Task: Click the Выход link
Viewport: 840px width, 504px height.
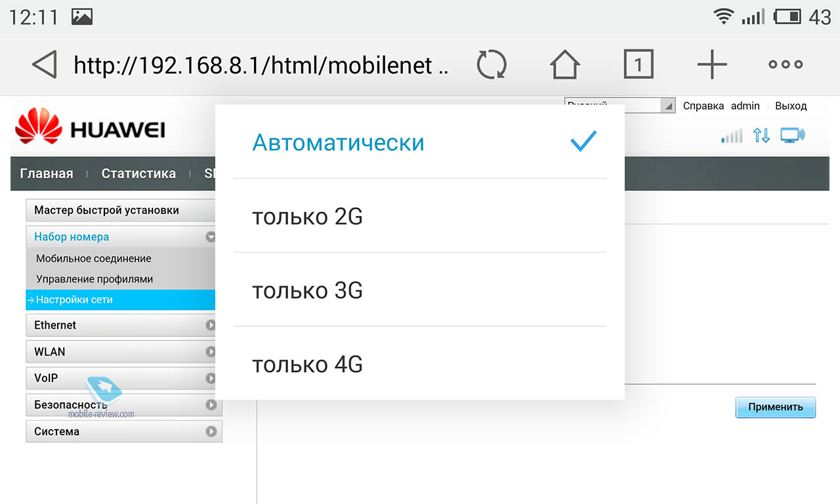Action: point(791,106)
